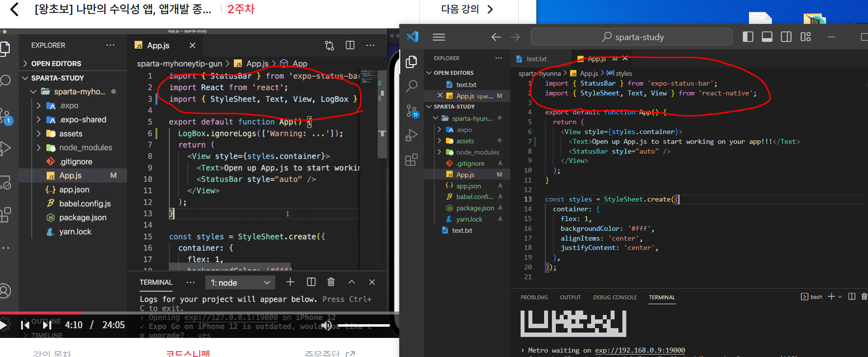Go to next lecture with 다음 강의 button
868x357 pixels.
(467, 9)
